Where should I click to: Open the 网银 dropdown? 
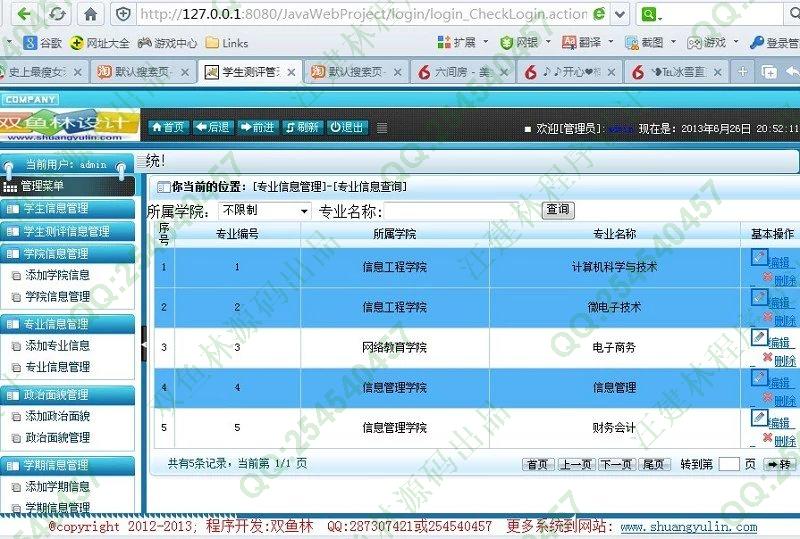pos(525,42)
